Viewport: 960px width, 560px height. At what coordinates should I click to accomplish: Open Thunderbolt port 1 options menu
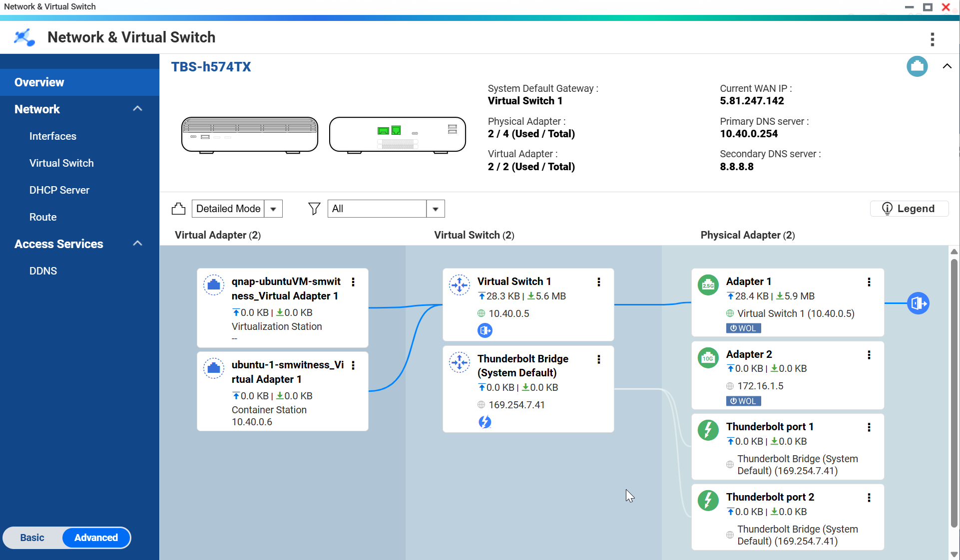869,427
